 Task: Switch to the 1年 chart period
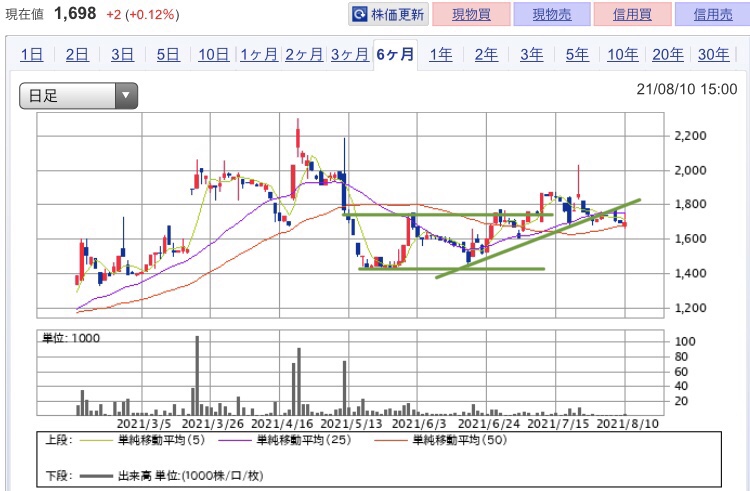tap(441, 55)
